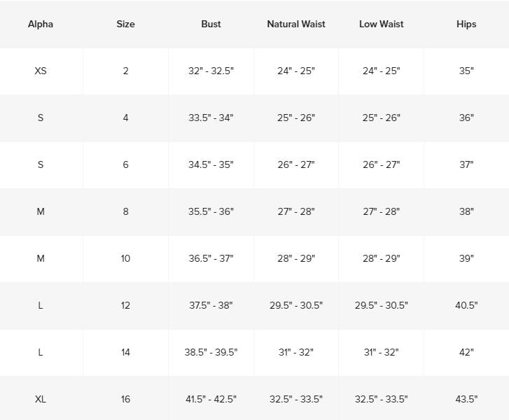Select hips value 43.5"

pyautogui.click(x=466, y=399)
